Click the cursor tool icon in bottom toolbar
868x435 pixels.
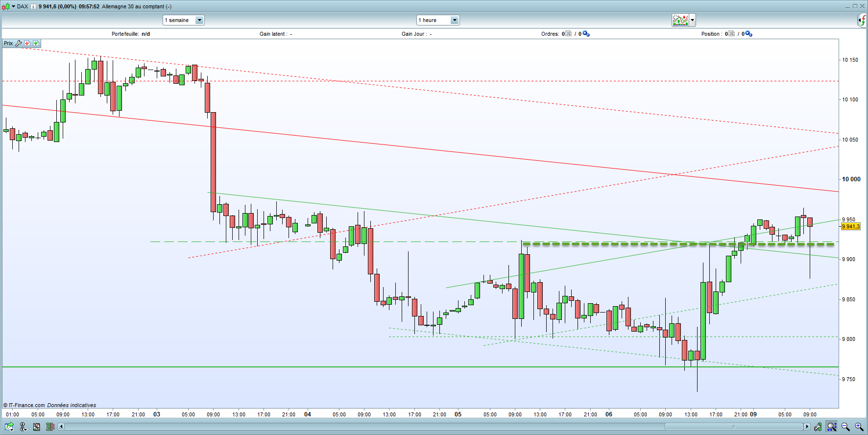23,427
